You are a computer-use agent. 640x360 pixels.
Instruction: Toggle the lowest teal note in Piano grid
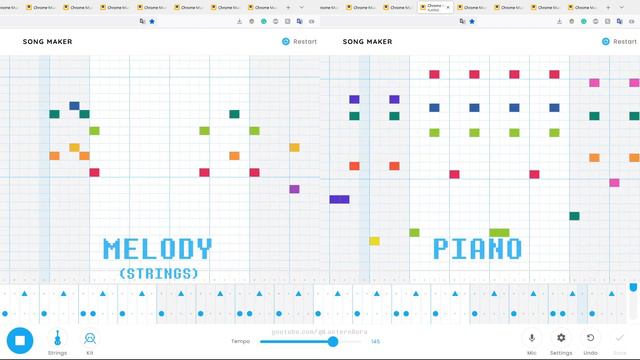click(x=574, y=216)
